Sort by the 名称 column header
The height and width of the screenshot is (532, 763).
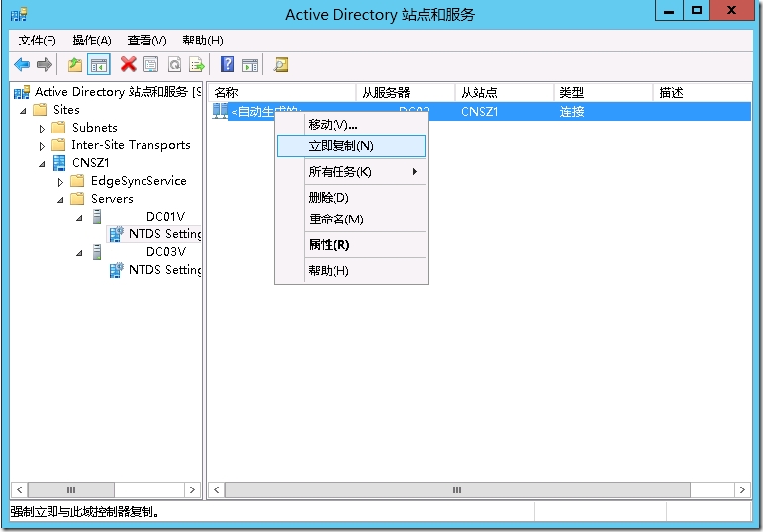(282, 92)
